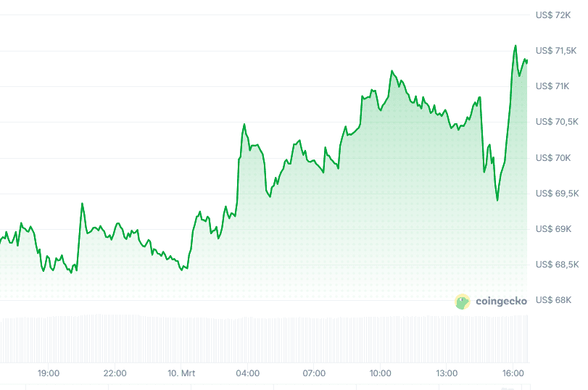Select the US$ 68,5K axis label

tap(555, 265)
